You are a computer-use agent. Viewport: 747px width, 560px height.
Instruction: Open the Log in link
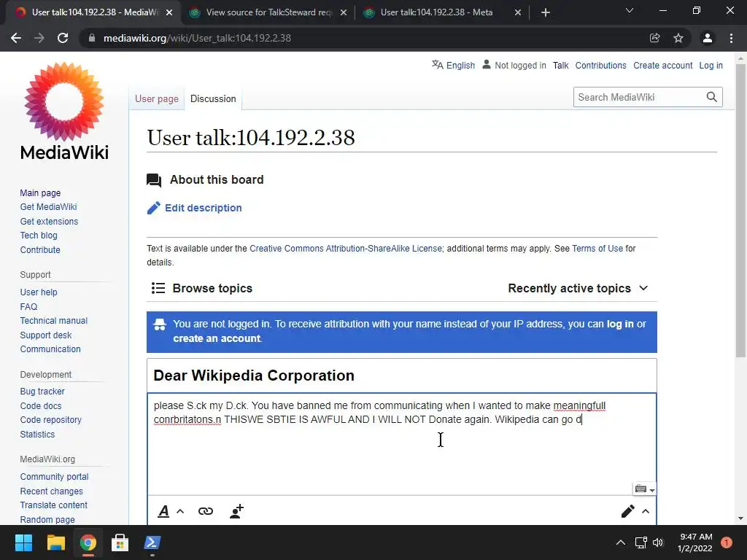click(x=711, y=65)
